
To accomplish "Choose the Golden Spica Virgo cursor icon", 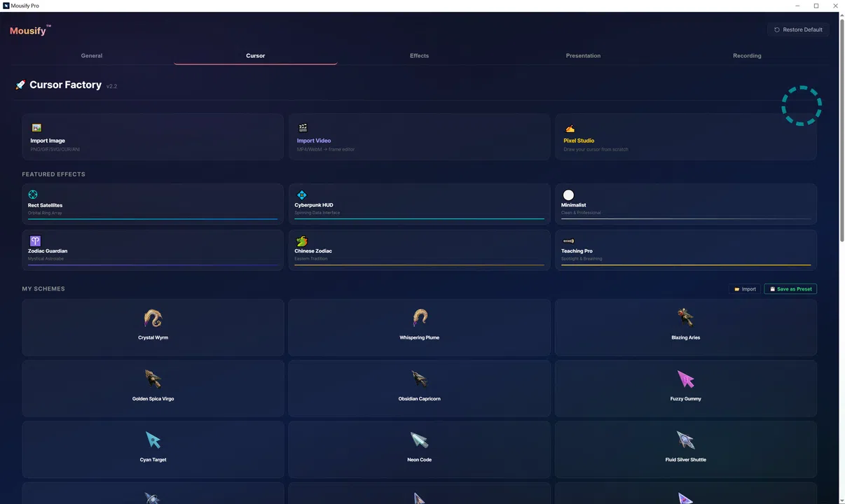I will [153, 379].
